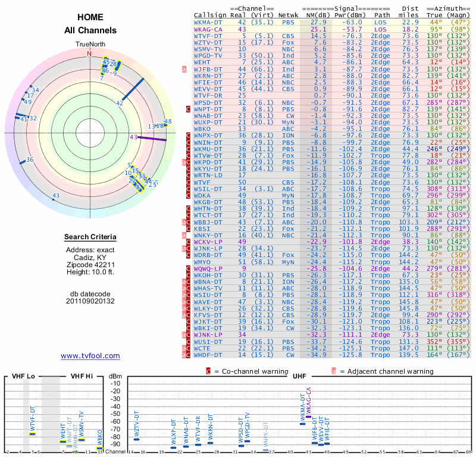Viewport: 476px width, 457px height.
Task: Click the red co-channel warning legend icon
Action: coord(208,371)
